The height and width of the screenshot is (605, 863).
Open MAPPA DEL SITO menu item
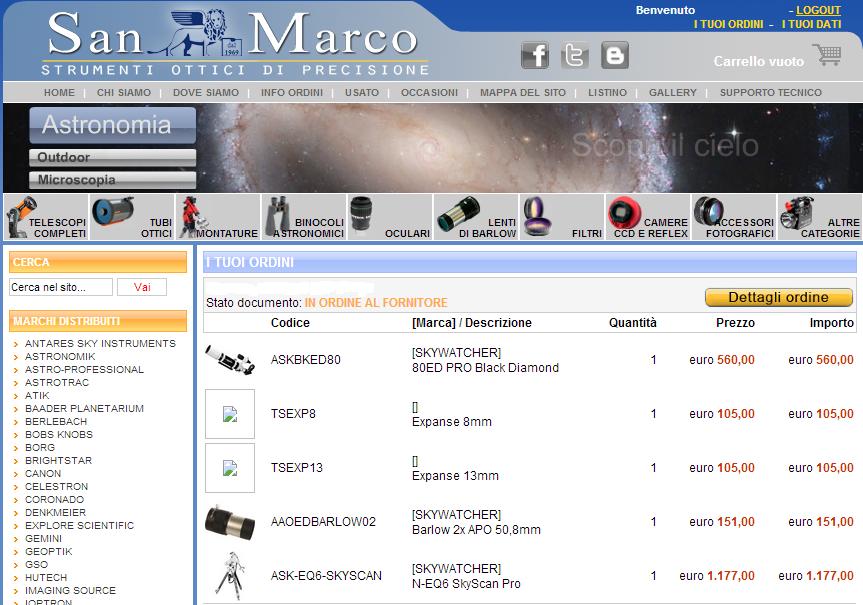tap(523, 92)
